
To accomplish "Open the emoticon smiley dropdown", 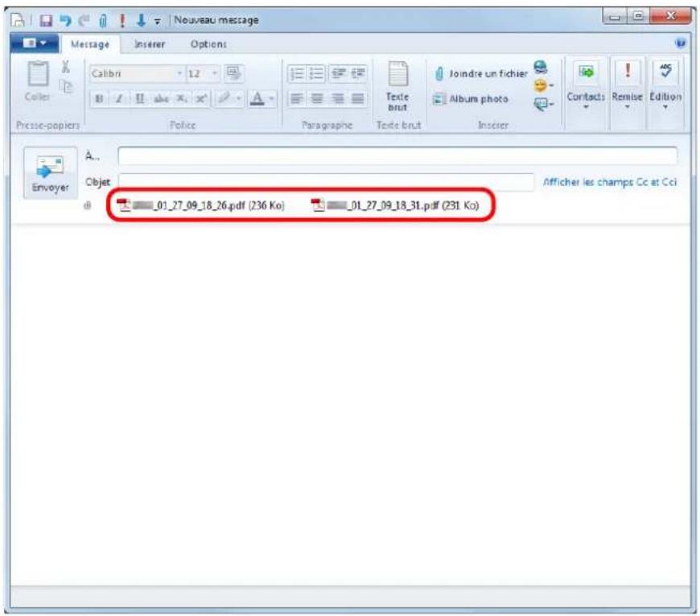I will [543, 85].
